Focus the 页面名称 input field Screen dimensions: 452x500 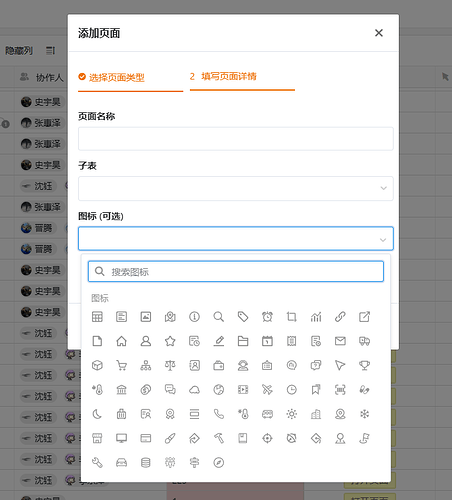click(236, 139)
